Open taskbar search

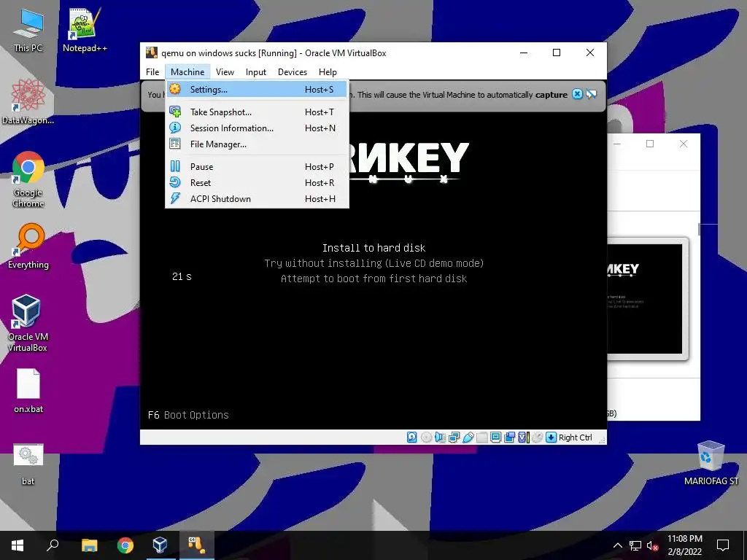53,545
